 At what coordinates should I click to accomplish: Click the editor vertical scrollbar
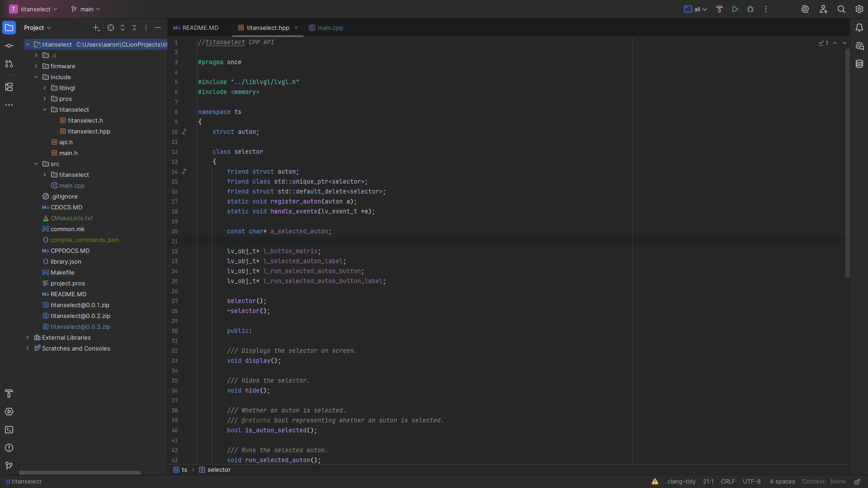click(847, 163)
